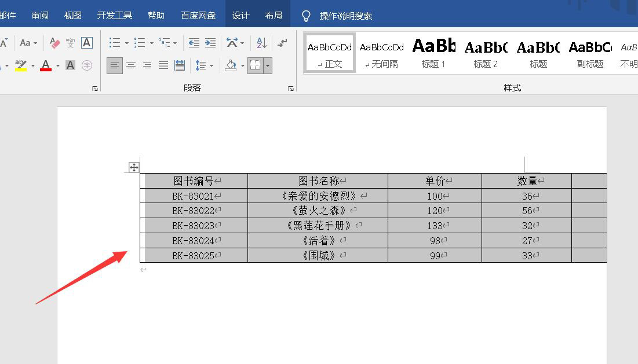Screen dimensions: 638x364
Task: Open the highlight color dropdown arrow
Action: pyautogui.click(x=32, y=65)
